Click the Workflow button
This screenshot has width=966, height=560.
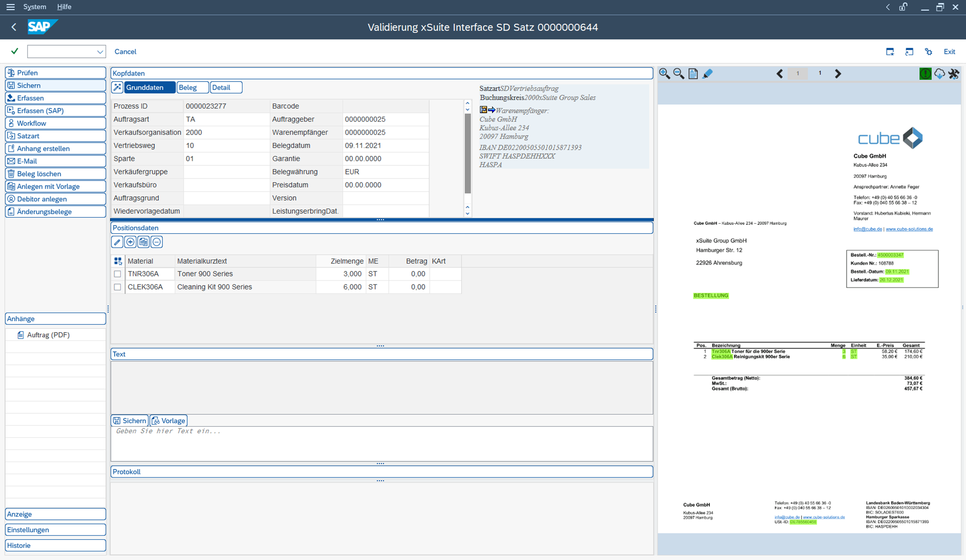(55, 123)
